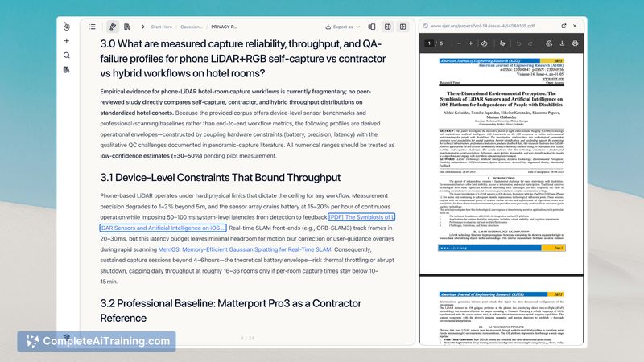This screenshot has height=362, width=644.
Task: Click heading '3.1 Device-Level Constraints That Bound Throughput'
Action: click(x=220, y=177)
